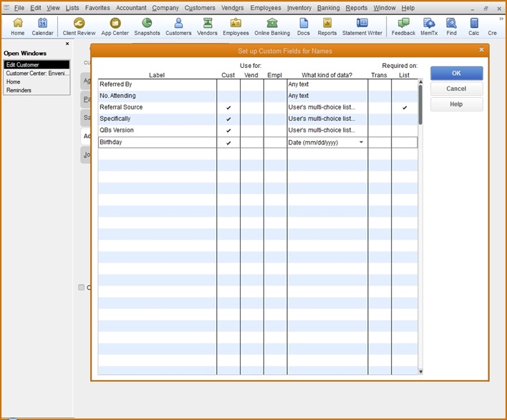This screenshot has width=507, height=420.
Task: Open Online Banking icon
Action: [272, 26]
